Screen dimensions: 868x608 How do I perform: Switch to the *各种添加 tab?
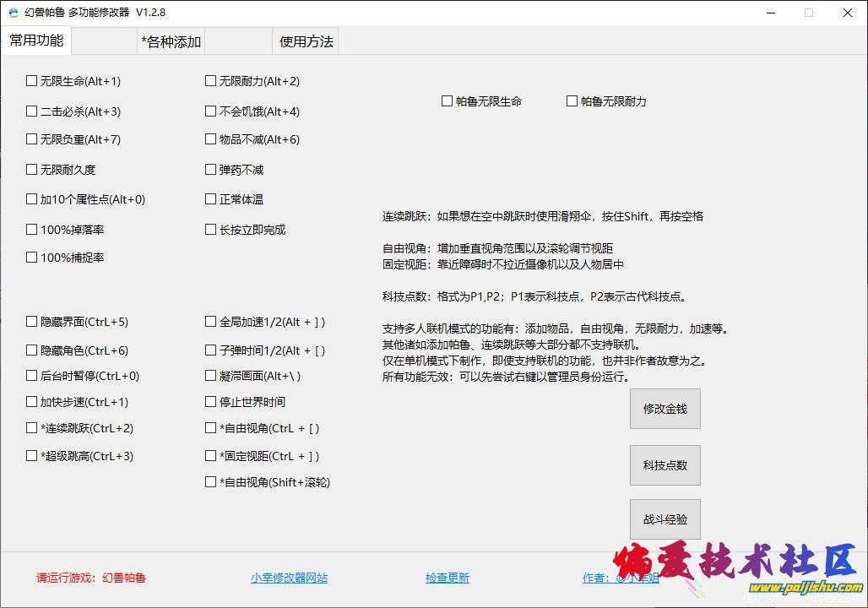171,41
